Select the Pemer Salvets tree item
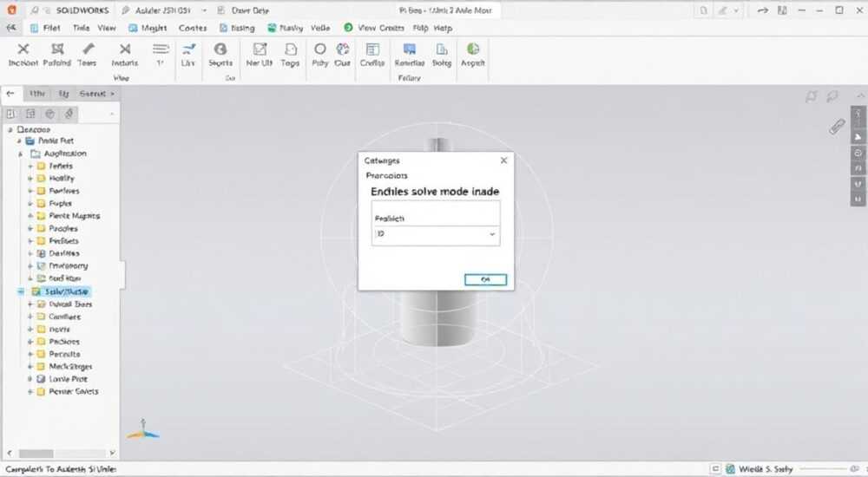This screenshot has width=868, height=477. 74,391
